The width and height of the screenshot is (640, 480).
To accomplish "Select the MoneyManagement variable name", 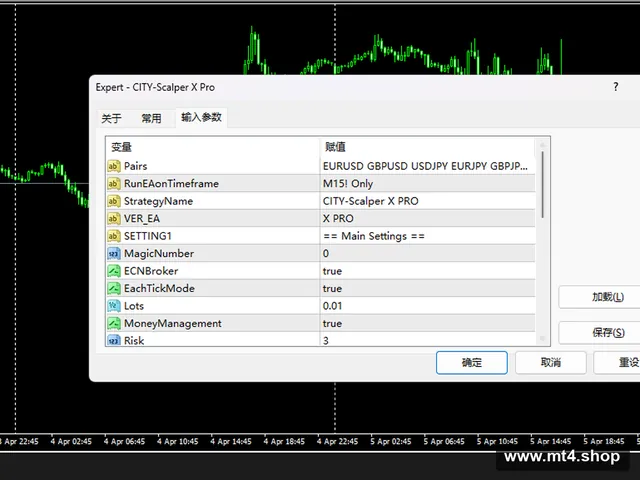I will (x=173, y=323).
